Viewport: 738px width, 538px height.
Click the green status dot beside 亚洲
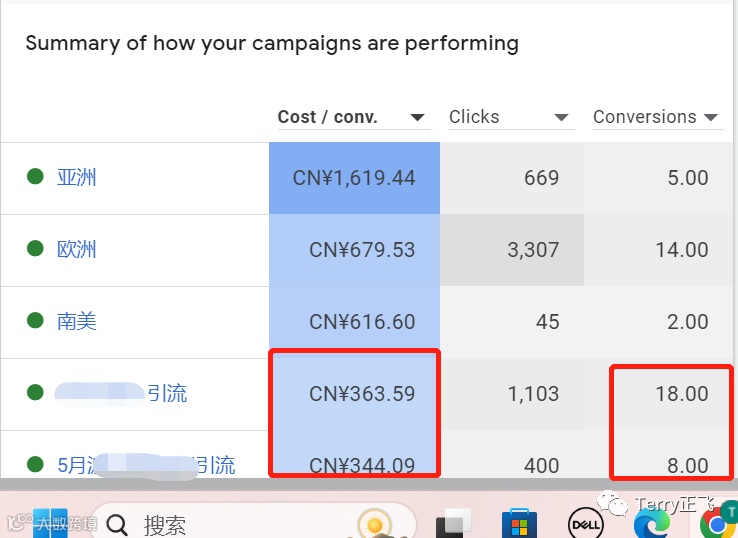coord(35,177)
